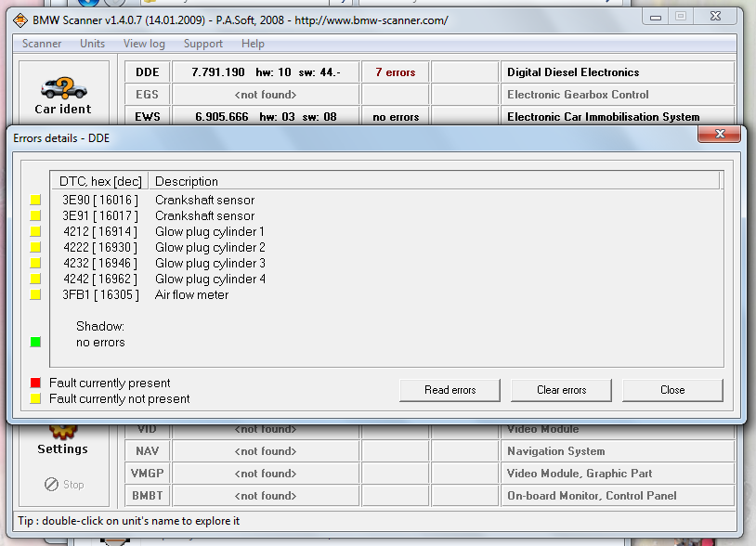Click Video Module, Graphic Part description
756x546 pixels.
(x=580, y=474)
